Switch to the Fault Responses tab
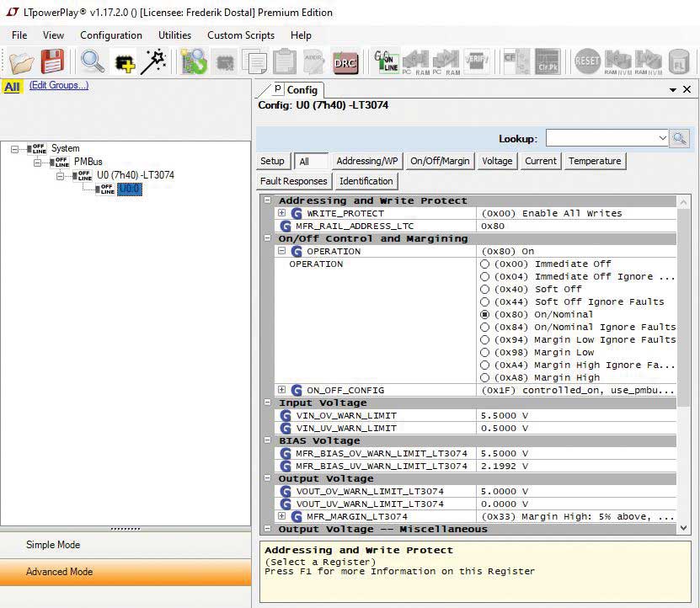 pyautogui.click(x=293, y=181)
